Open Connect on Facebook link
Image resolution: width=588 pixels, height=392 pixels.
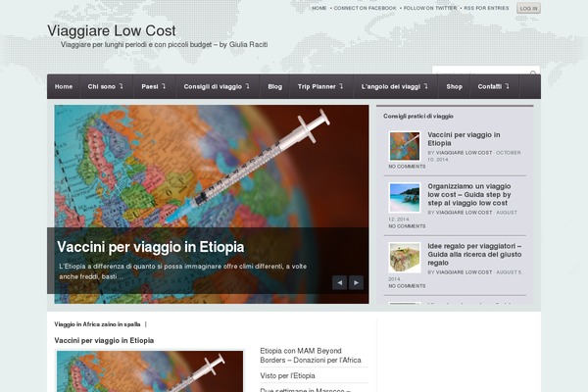[365, 8]
